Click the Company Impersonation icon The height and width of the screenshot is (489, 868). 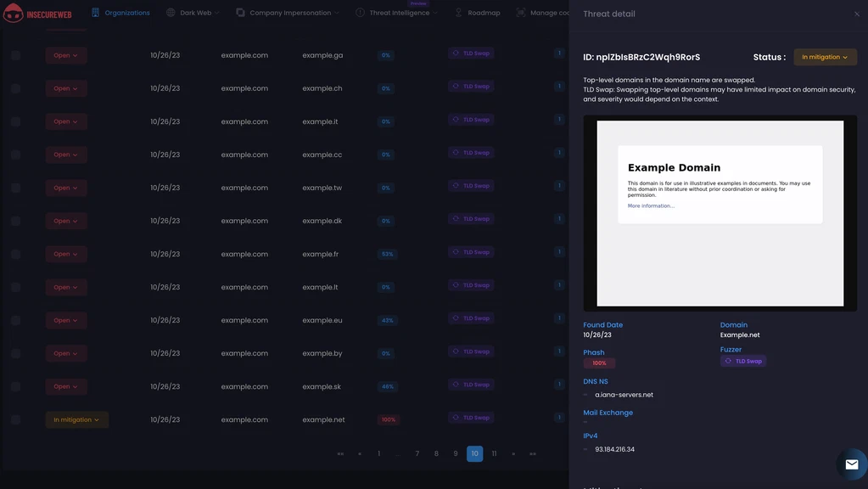pyautogui.click(x=240, y=13)
